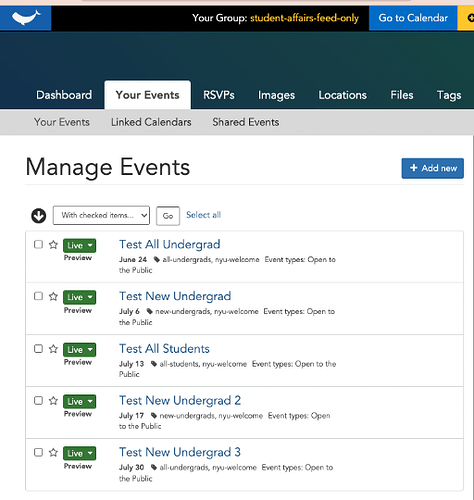Star the Test All Students event
The height and width of the screenshot is (500, 474).
(x=53, y=349)
